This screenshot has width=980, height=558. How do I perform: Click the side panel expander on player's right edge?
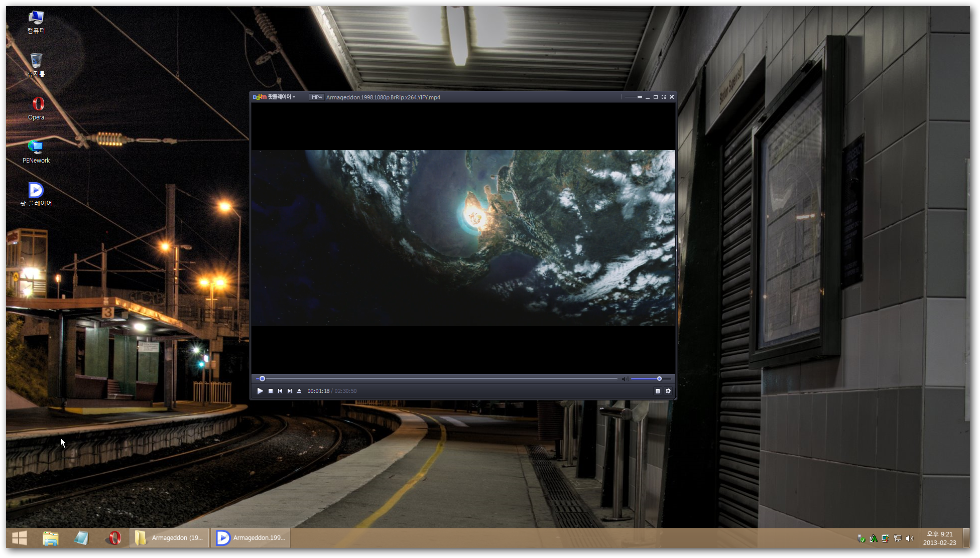[676, 250]
